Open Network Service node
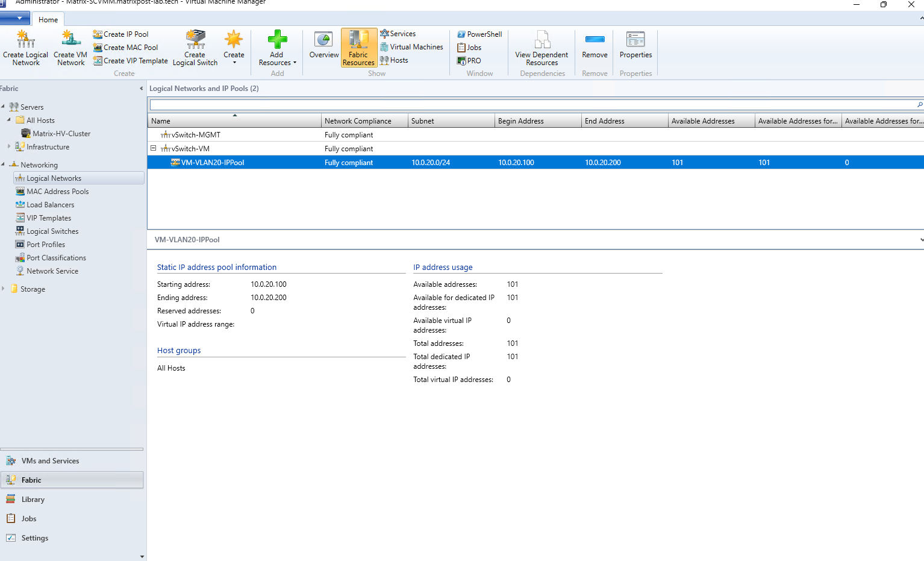Image resolution: width=924 pixels, height=561 pixels. tap(47, 271)
